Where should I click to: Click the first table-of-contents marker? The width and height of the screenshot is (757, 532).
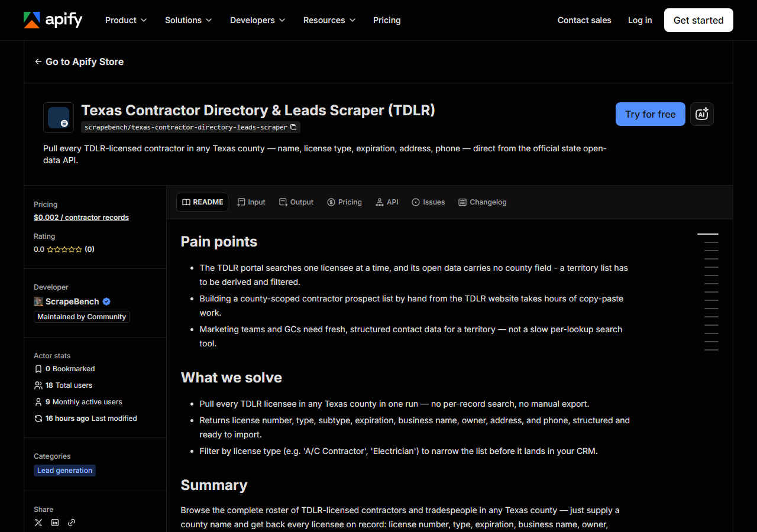708,234
